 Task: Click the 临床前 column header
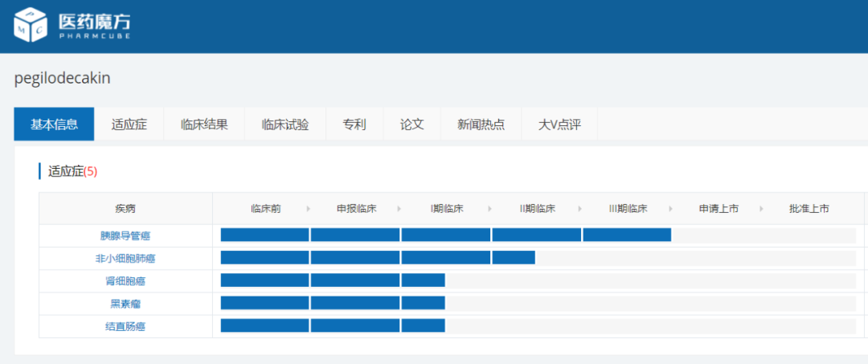(x=265, y=209)
